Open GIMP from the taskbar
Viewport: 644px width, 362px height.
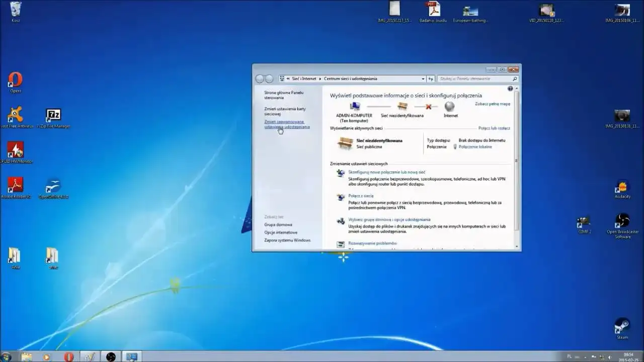90,357
